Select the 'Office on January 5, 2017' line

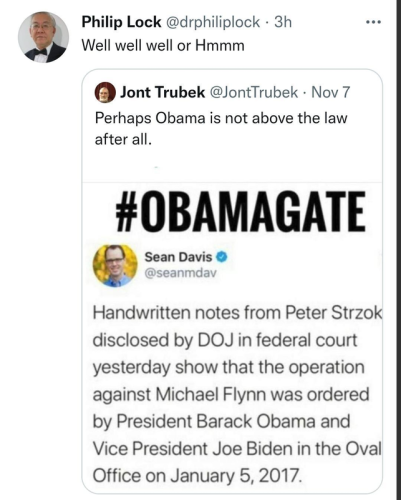click(x=197, y=475)
